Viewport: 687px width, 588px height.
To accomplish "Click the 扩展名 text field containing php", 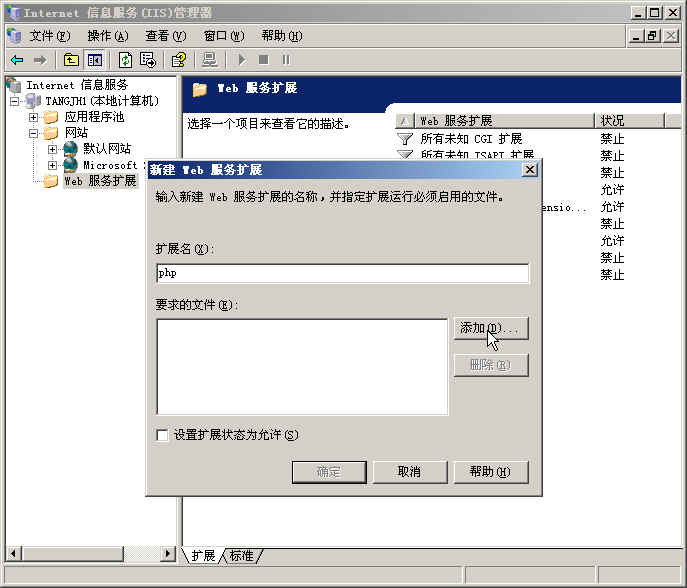I will coord(342,273).
